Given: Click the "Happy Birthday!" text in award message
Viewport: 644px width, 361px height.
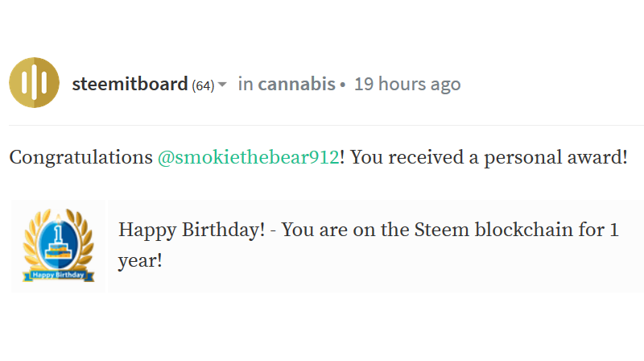Looking at the screenshot, I should [x=192, y=229].
